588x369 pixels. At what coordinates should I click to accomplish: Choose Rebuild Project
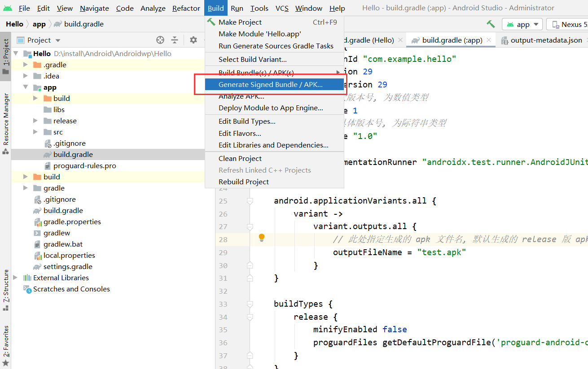(x=274, y=182)
